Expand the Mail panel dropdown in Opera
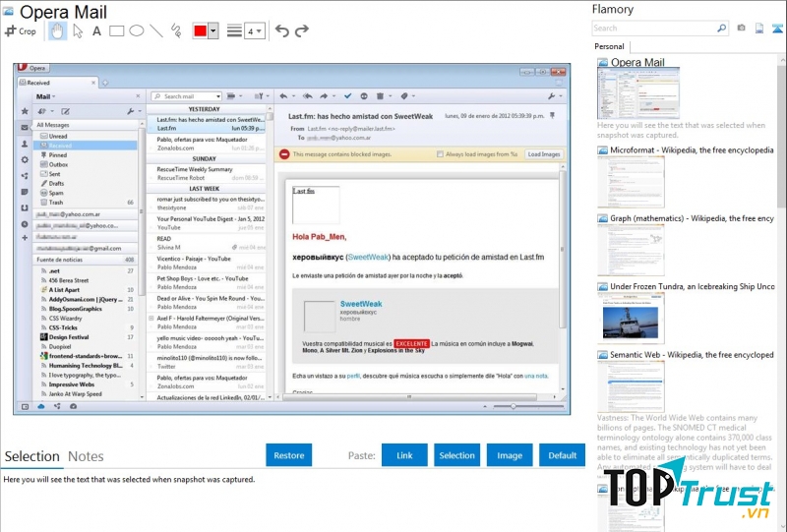The height and width of the screenshot is (532, 787). (45, 96)
